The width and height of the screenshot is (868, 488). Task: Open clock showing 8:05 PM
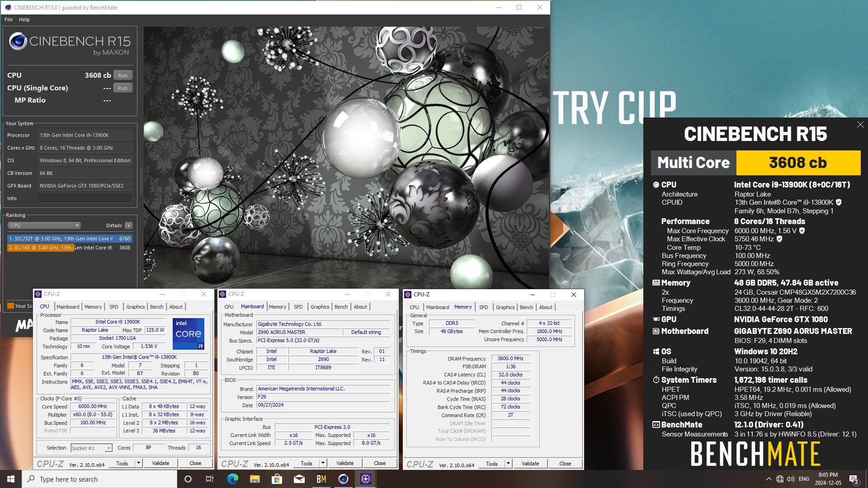pyautogui.click(x=828, y=479)
